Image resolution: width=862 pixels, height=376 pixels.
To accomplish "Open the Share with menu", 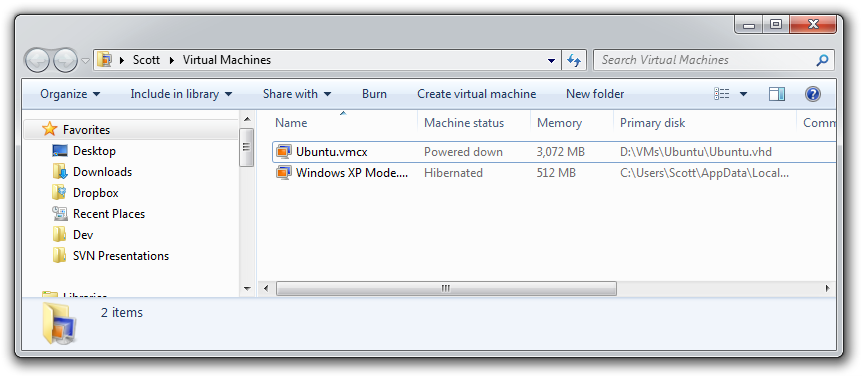I will [297, 94].
